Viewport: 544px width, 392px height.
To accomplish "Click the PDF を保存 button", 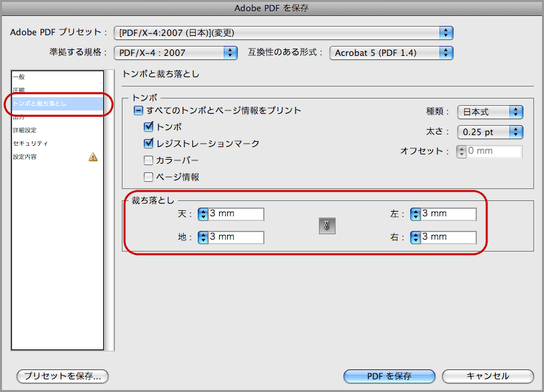I will pos(390,376).
